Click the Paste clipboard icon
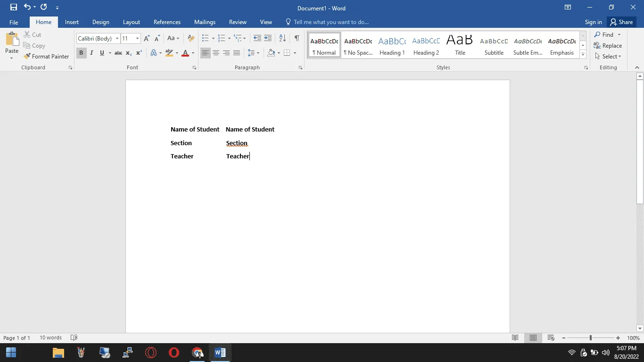The image size is (644, 362). pyautogui.click(x=12, y=39)
